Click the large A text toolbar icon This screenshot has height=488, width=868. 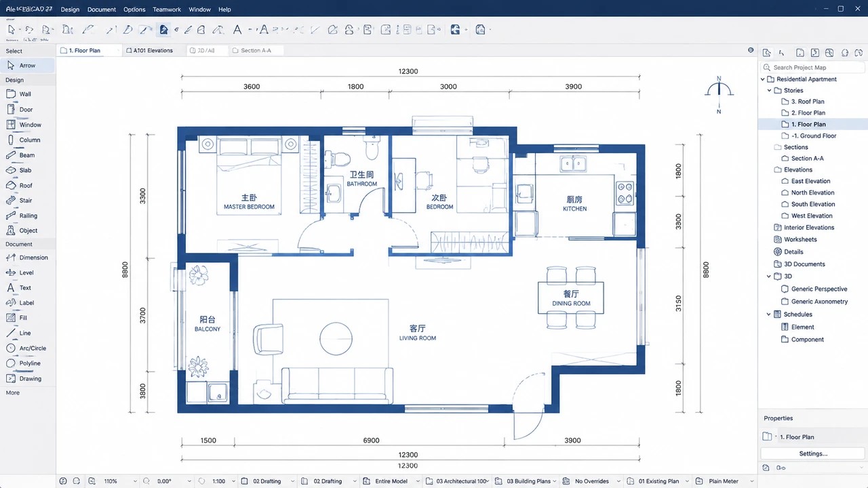pyautogui.click(x=237, y=30)
